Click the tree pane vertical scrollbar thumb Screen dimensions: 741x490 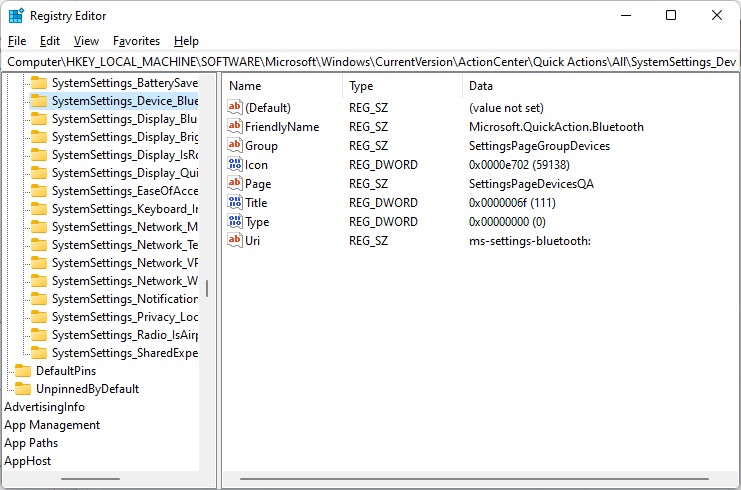click(207, 288)
